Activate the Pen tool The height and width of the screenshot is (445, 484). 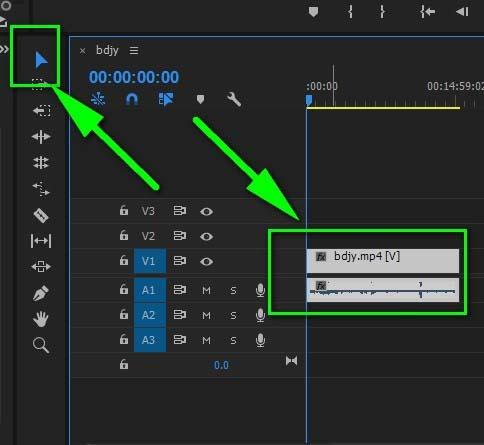[41, 293]
